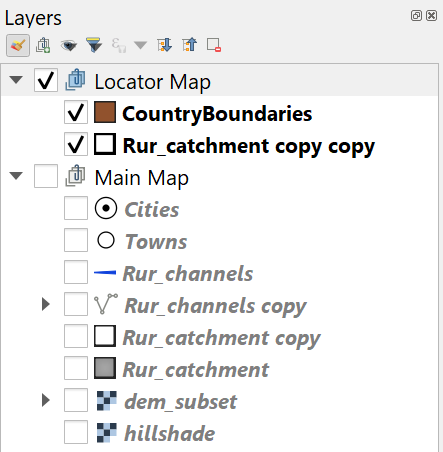Open dropdown arrow next to expression filter

(140, 45)
